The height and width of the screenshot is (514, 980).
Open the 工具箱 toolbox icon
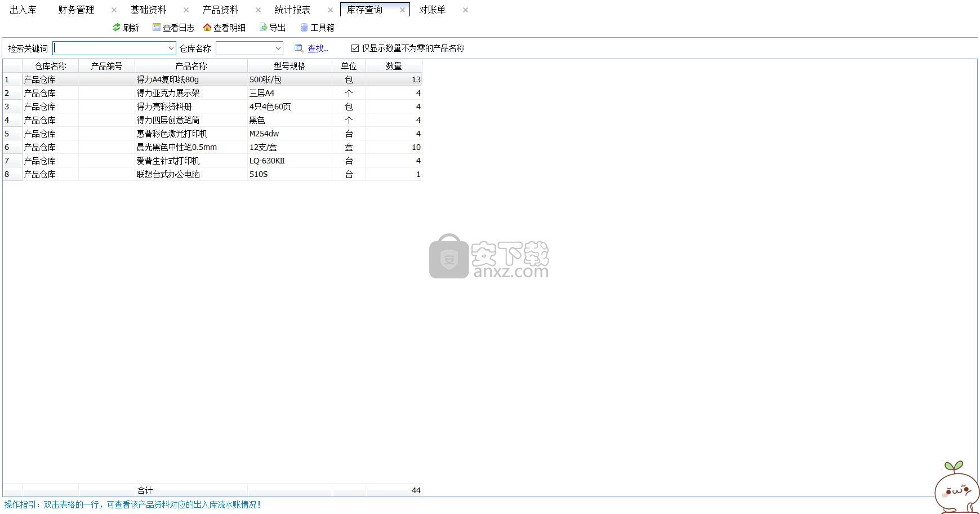coord(304,27)
